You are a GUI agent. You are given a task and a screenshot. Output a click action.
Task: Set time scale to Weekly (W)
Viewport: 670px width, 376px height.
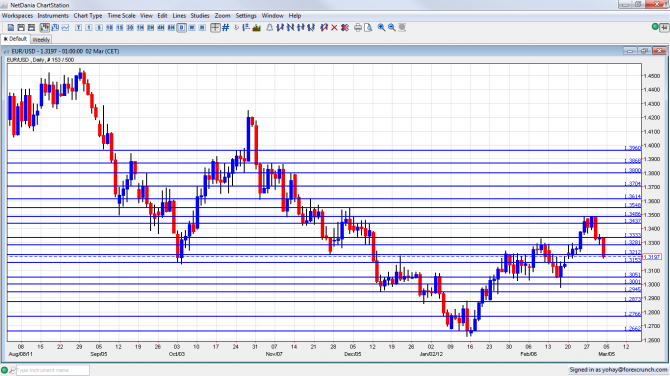[192, 28]
